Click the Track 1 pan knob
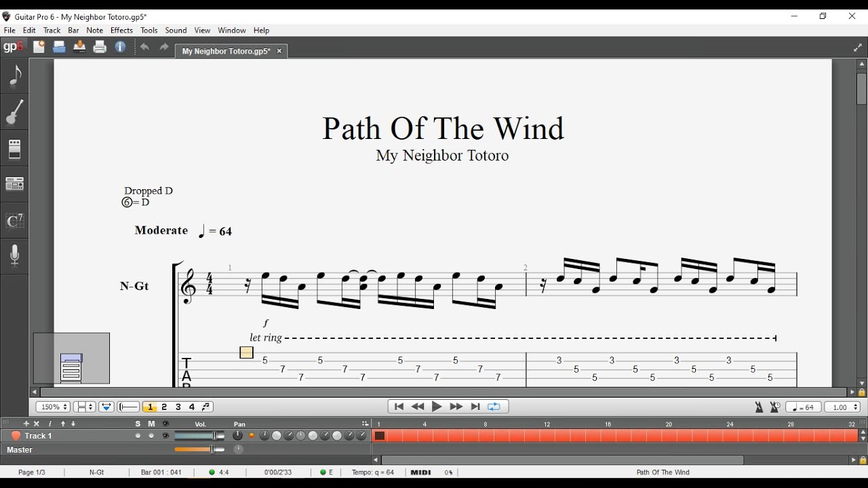 click(x=237, y=436)
